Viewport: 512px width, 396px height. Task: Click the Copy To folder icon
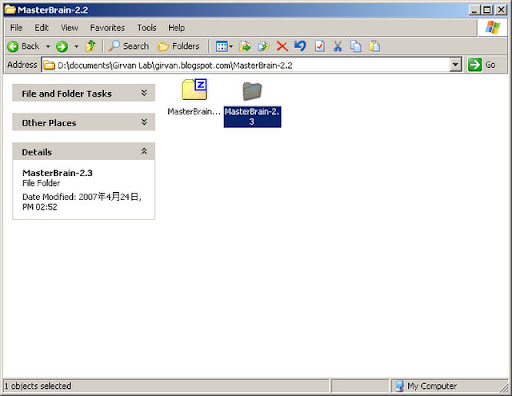264,46
